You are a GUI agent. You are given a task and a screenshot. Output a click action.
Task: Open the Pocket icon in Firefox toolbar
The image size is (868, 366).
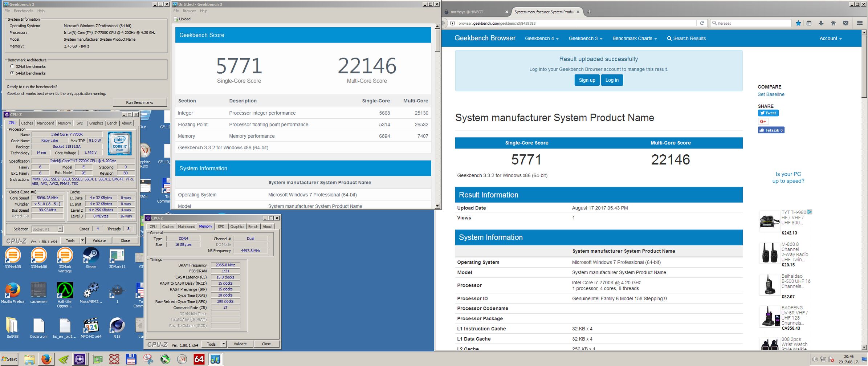845,23
